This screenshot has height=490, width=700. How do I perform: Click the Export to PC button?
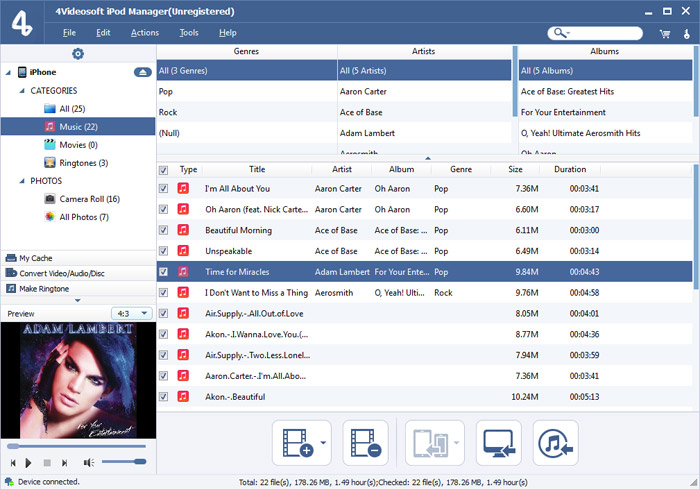pos(499,443)
